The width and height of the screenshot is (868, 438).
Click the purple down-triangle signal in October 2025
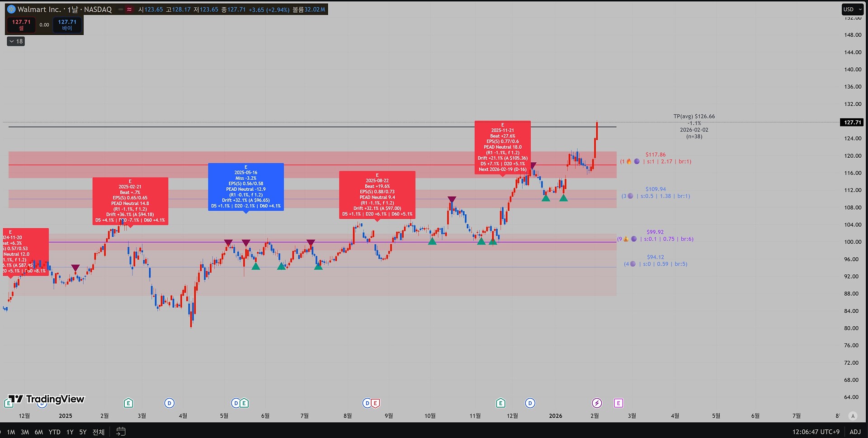click(x=452, y=199)
